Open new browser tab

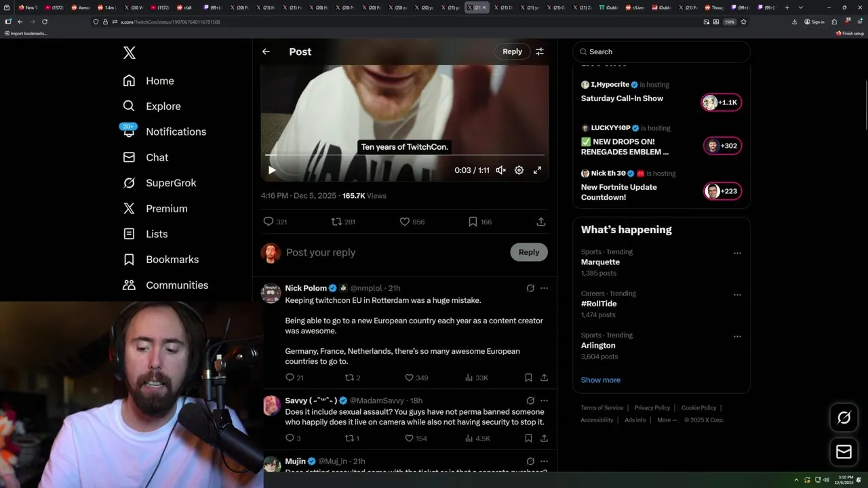[x=787, y=7]
